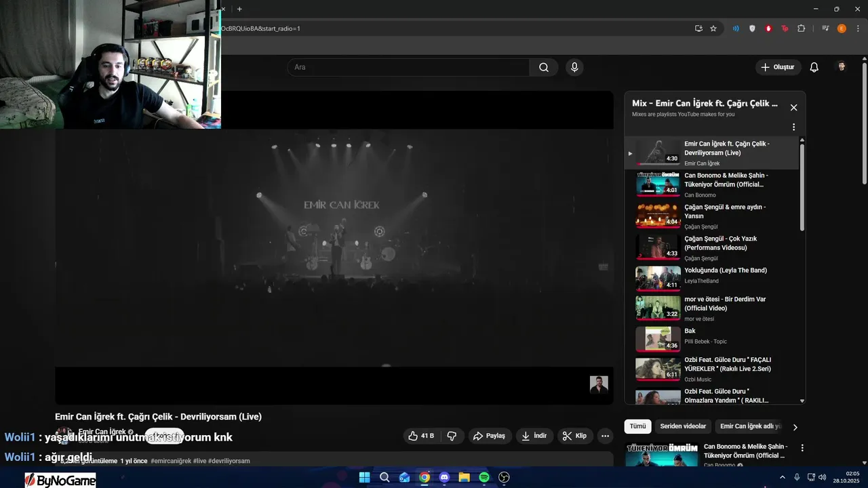Open system tray volume control
This screenshot has width=868, height=488.
(823, 477)
